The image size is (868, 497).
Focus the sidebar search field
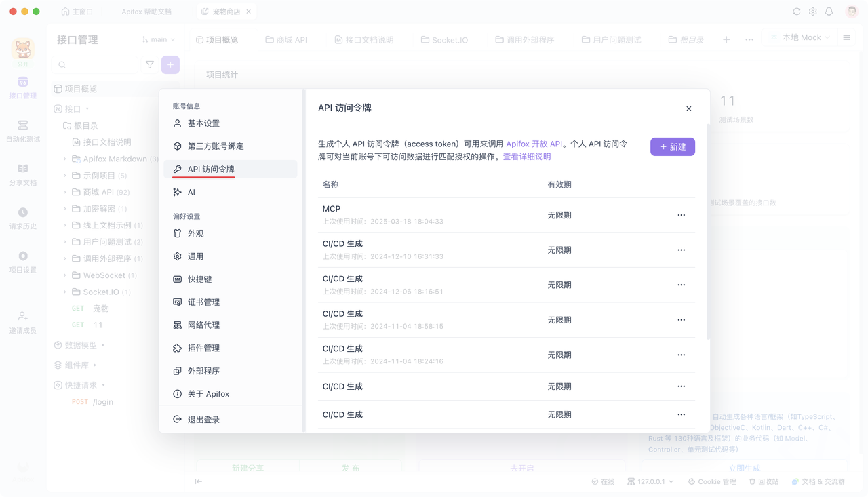96,65
